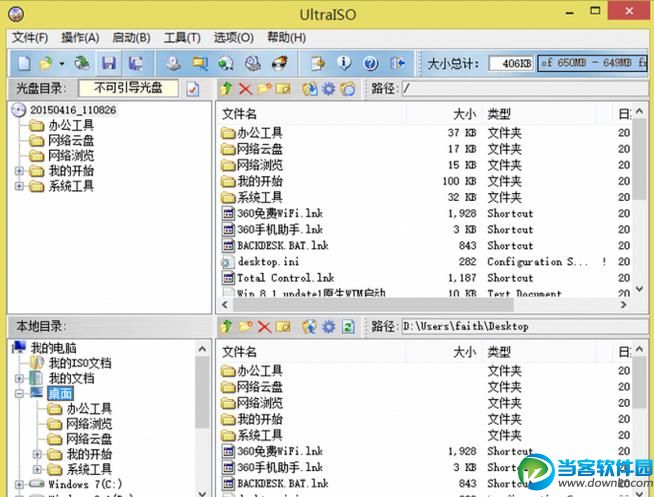The image size is (654, 497).
Task: Click New Folder icon in image panel toolbar
Action: click(x=264, y=88)
